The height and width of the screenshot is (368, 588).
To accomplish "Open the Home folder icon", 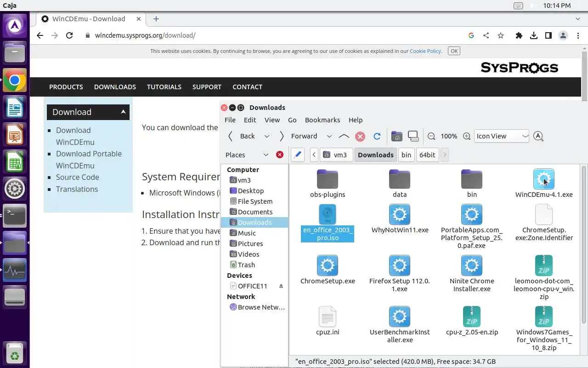I will pyautogui.click(x=396, y=136).
